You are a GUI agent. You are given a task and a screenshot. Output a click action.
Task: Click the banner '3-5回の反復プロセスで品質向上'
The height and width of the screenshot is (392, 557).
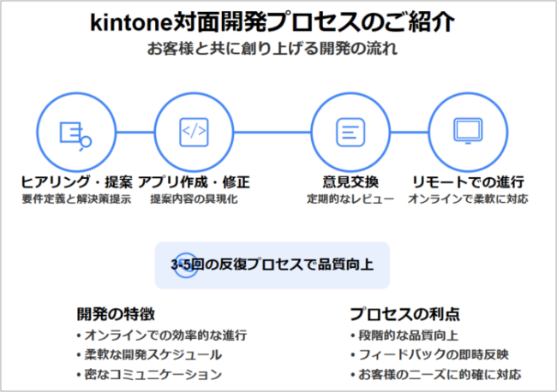click(273, 265)
